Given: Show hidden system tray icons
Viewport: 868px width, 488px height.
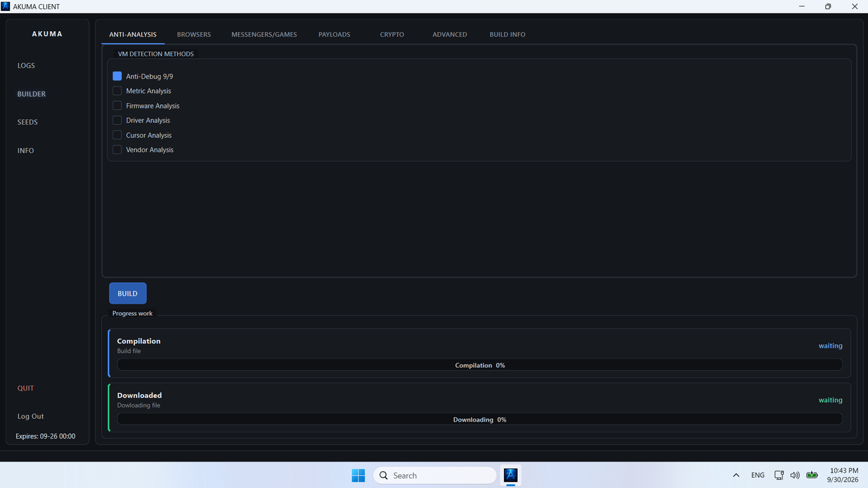Looking at the screenshot, I should 736,475.
